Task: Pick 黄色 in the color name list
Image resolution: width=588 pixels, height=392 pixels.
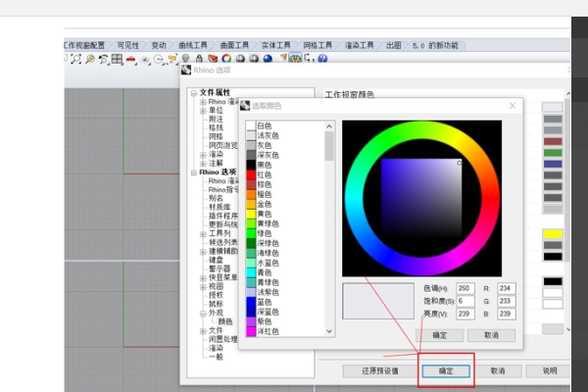Action: click(264, 212)
